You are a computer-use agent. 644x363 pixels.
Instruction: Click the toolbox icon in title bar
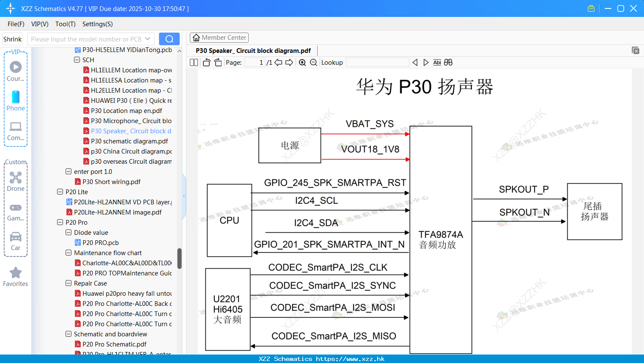coord(591,8)
